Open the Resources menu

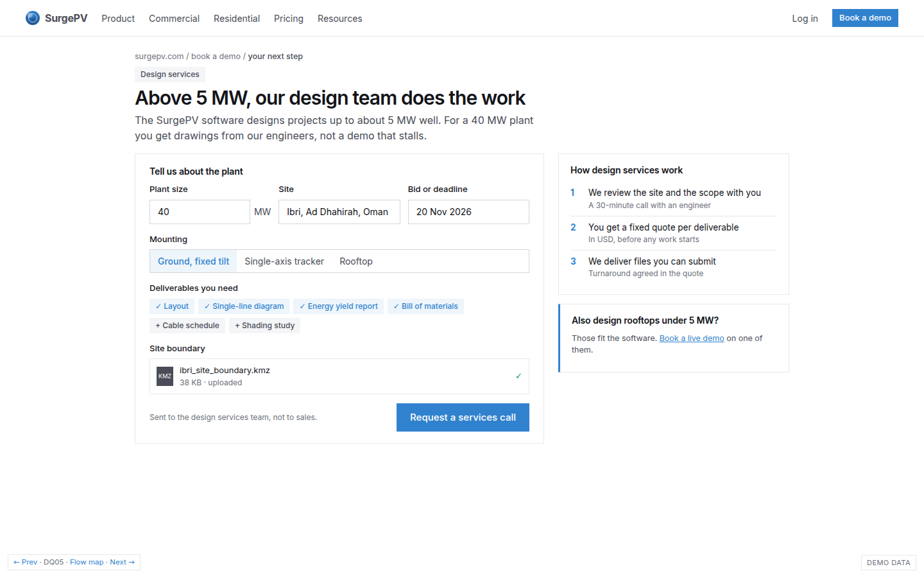tap(340, 19)
